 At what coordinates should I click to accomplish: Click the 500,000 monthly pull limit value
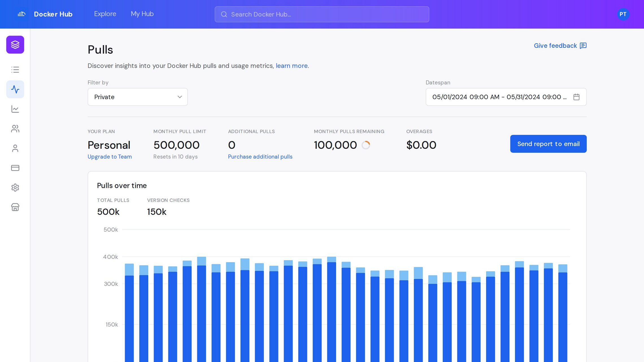pyautogui.click(x=177, y=145)
